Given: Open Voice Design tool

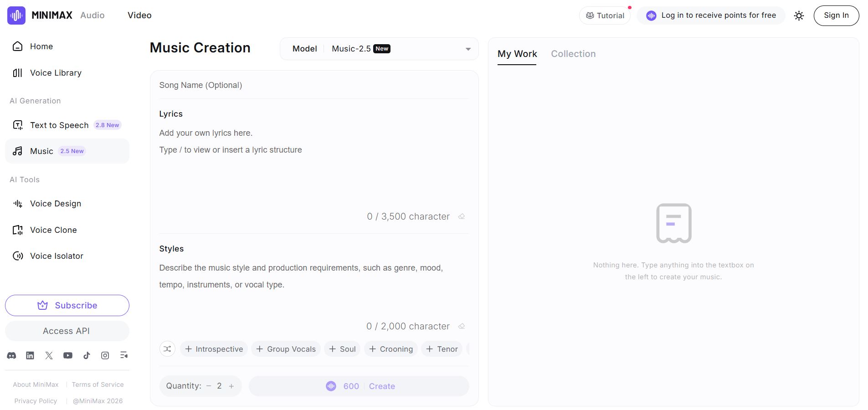Looking at the screenshot, I should pyautogui.click(x=67, y=204).
